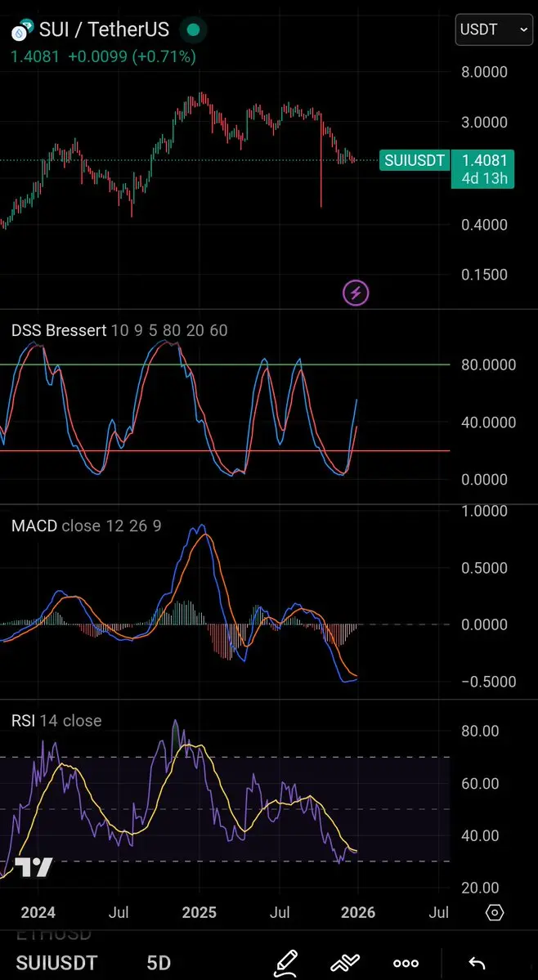Tap the 2024 time axis label
Screen dimensions: 538x980
pos(38,912)
